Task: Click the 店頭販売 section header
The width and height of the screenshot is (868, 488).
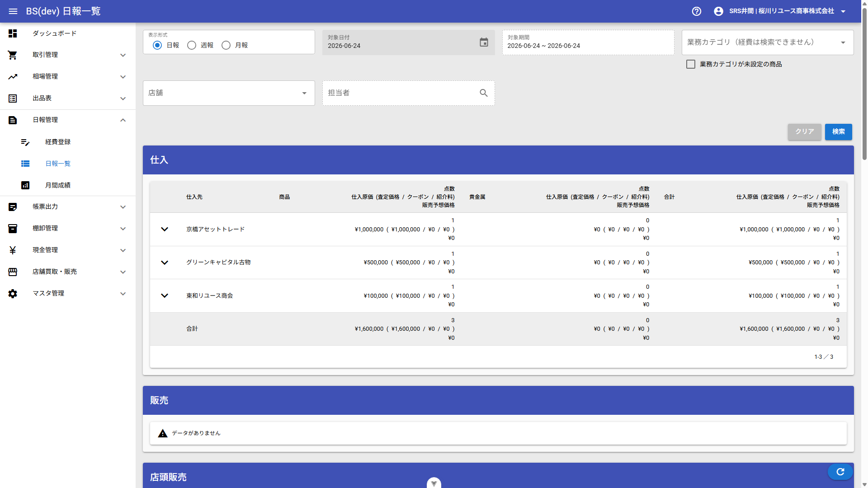Action: tap(498, 475)
